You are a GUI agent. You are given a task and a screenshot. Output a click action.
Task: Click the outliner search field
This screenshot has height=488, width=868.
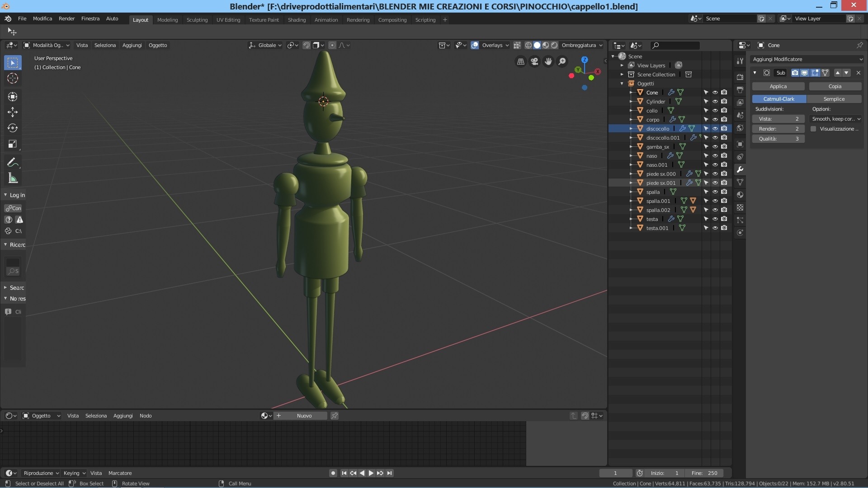click(675, 45)
